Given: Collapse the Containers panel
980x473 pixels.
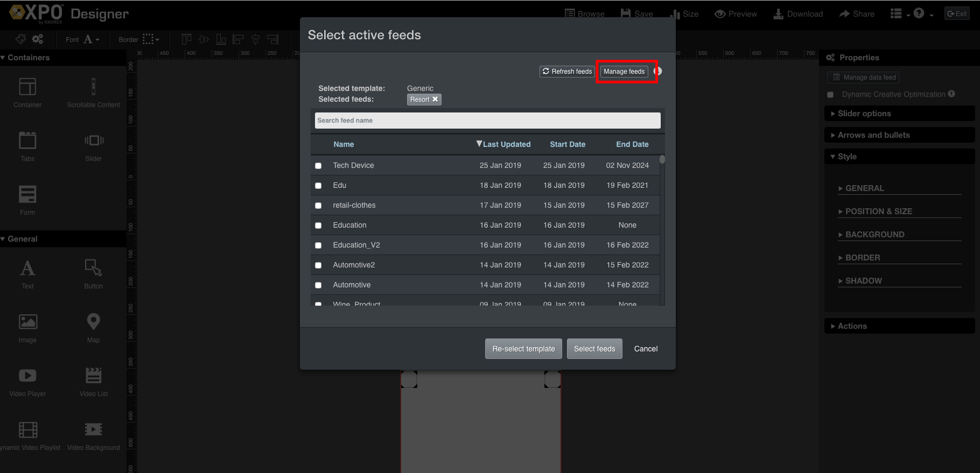Looking at the screenshot, I should click(28, 58).
